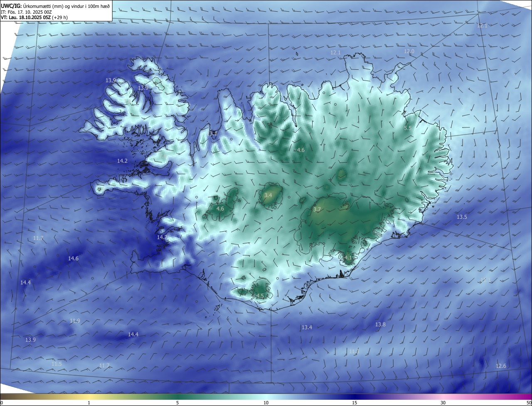Screen dimensions: 532x406
Task: Click the '5' tick on the color scale
Action: point(177,403)
